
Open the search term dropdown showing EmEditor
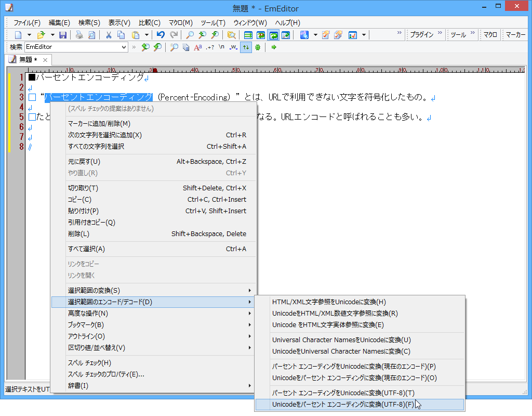(x=124, y=47)
